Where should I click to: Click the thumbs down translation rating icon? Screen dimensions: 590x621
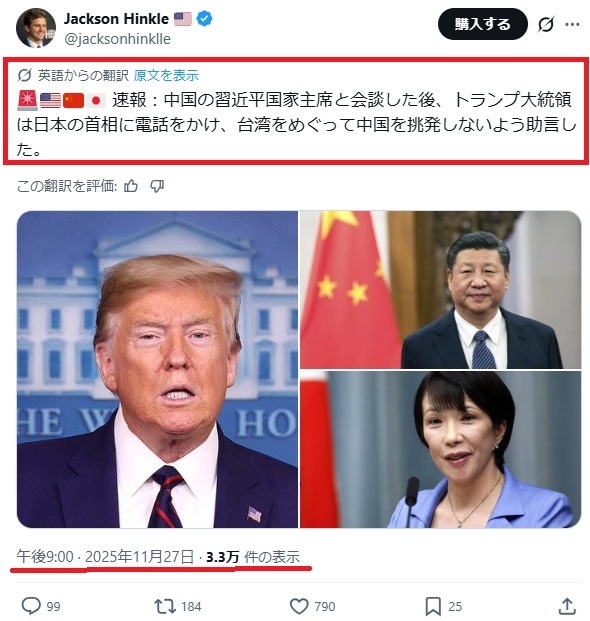tap(157, 185)
